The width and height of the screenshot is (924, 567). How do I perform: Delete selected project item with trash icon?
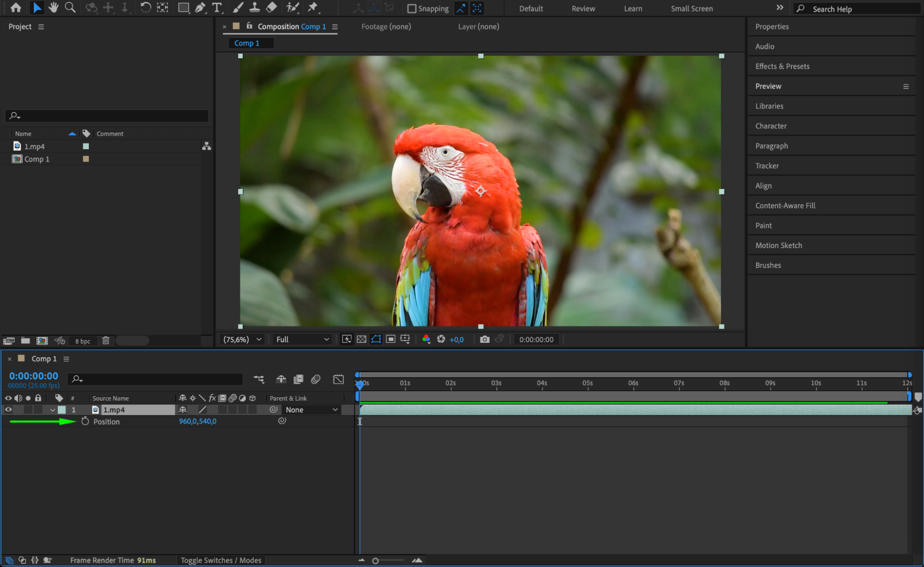coord(105,341)
